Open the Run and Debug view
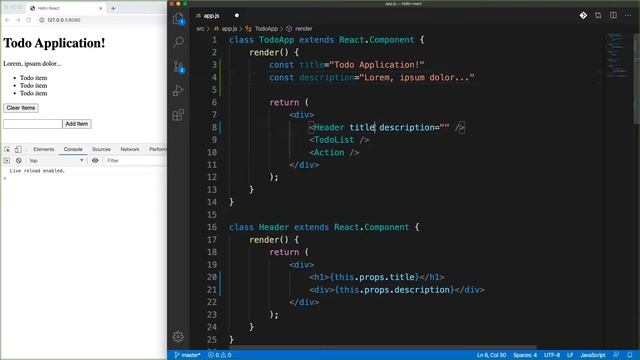640x360 pixels. (178, 90)
